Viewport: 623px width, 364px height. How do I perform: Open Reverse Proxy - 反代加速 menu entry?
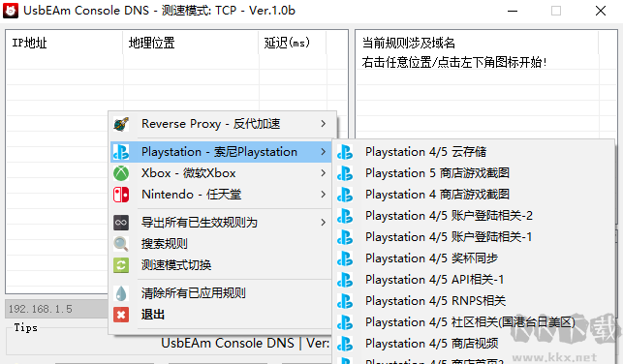point(221,124)
